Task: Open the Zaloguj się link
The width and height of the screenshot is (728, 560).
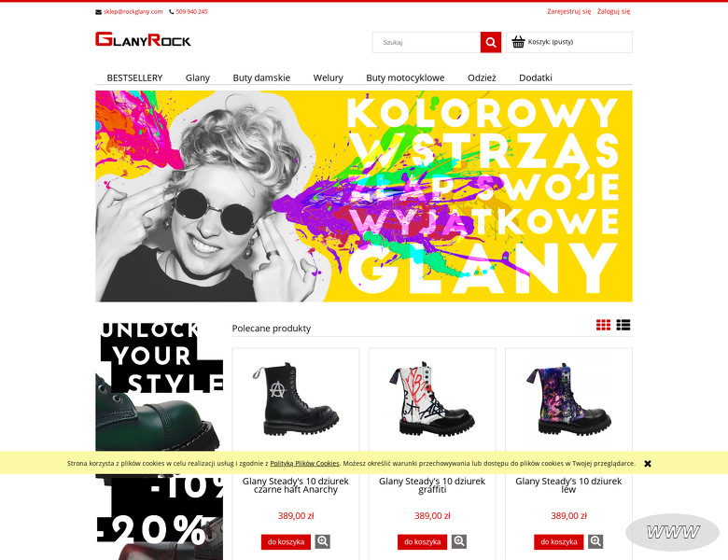Action: (x=613, y=11)
